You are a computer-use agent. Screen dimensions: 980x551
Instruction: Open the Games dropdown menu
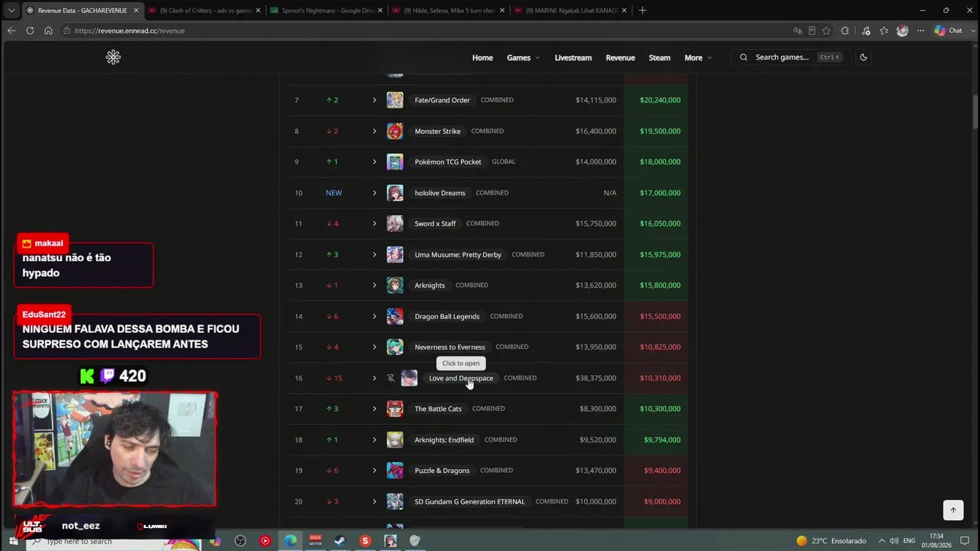coord(523,57)
